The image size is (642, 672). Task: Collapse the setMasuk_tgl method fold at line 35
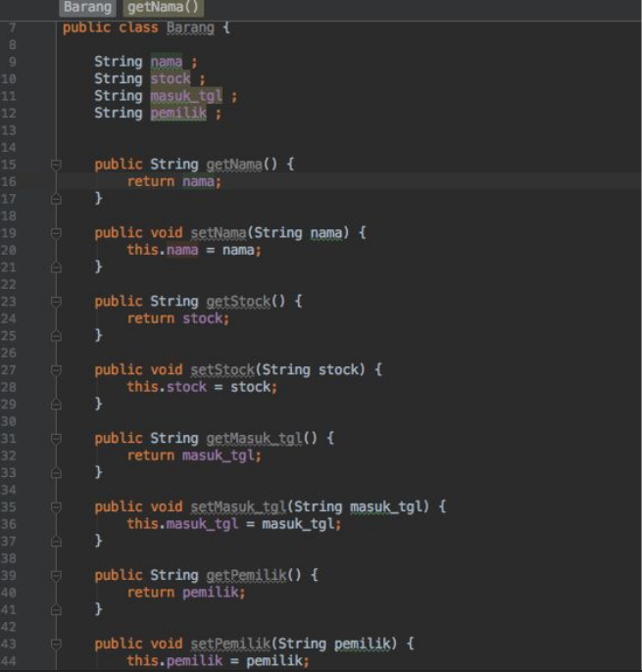pyautogui.click(x=56, y=507)
